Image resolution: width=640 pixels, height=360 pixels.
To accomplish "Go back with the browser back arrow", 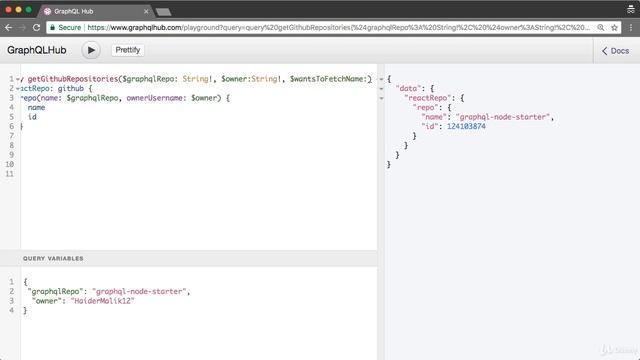I will pos(9,27).
